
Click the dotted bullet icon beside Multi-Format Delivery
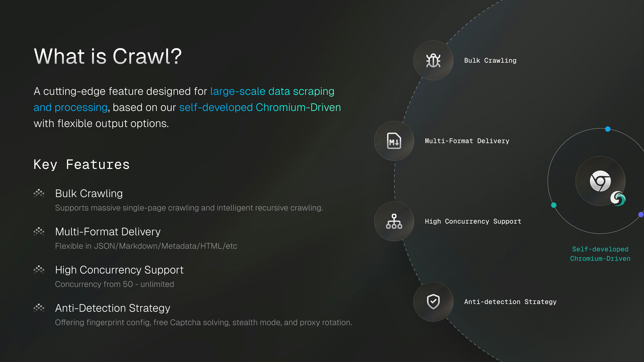[39, 232]
